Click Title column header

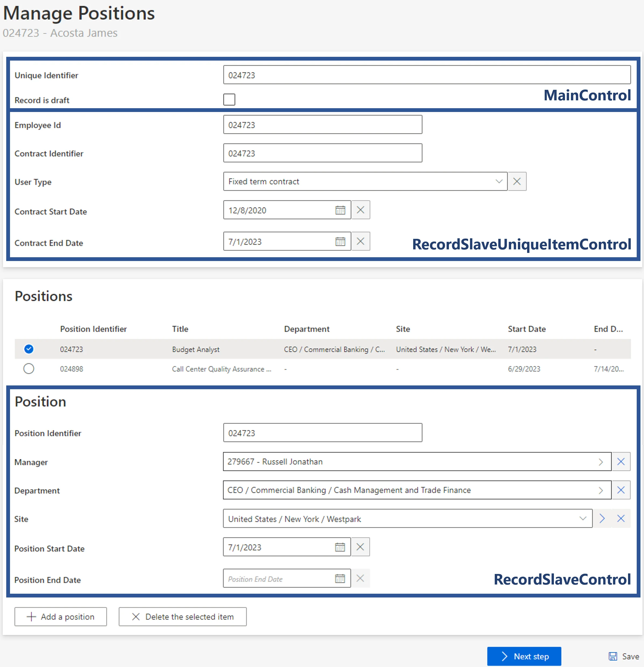[180, 329]
